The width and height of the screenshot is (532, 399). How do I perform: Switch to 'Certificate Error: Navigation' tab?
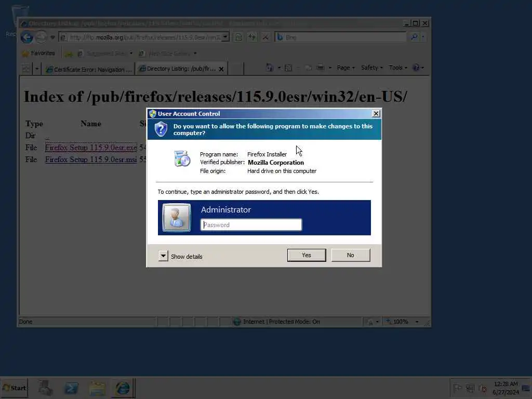click(89, 69)
